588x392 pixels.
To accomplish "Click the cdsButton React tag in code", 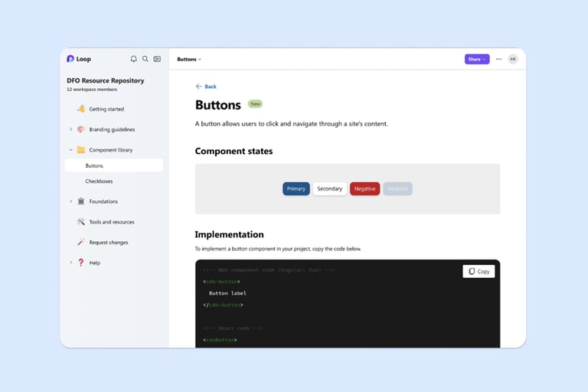I will tap(220, 340).
